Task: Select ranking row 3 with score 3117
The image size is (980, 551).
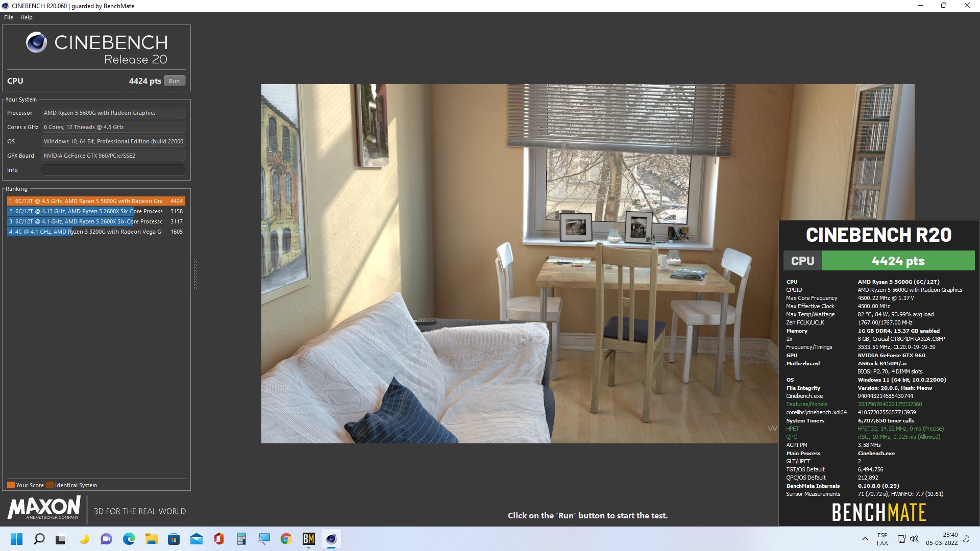Action: (x=96, y=221)
